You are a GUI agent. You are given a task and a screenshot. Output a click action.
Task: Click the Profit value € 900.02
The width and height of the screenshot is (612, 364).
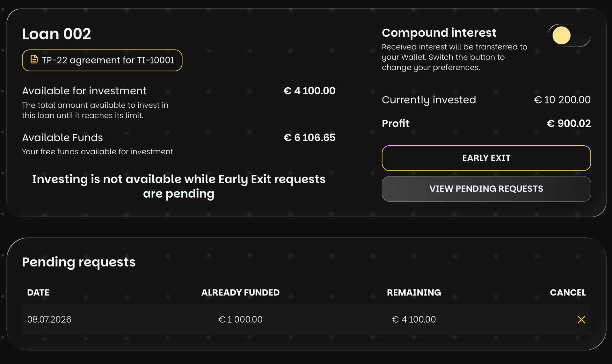tap(569, 123)
